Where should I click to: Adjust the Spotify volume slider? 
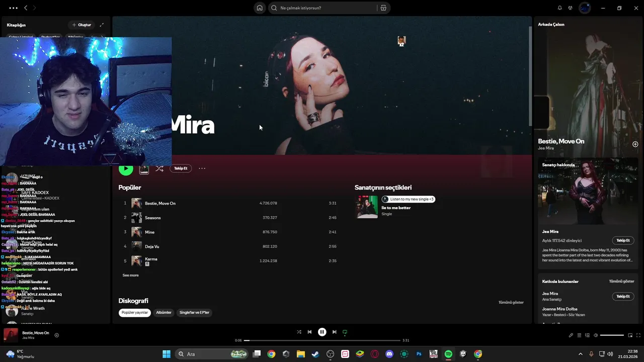click(612, 335)
